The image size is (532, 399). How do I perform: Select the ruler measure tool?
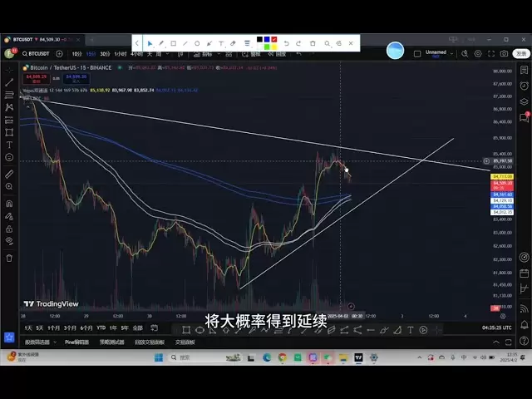coord(9,174)
